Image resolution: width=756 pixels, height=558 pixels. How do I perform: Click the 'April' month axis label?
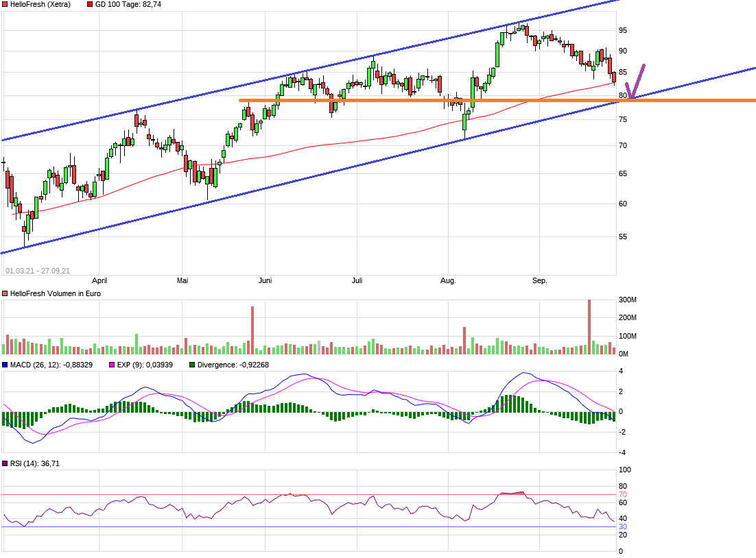tap(99, 280)
